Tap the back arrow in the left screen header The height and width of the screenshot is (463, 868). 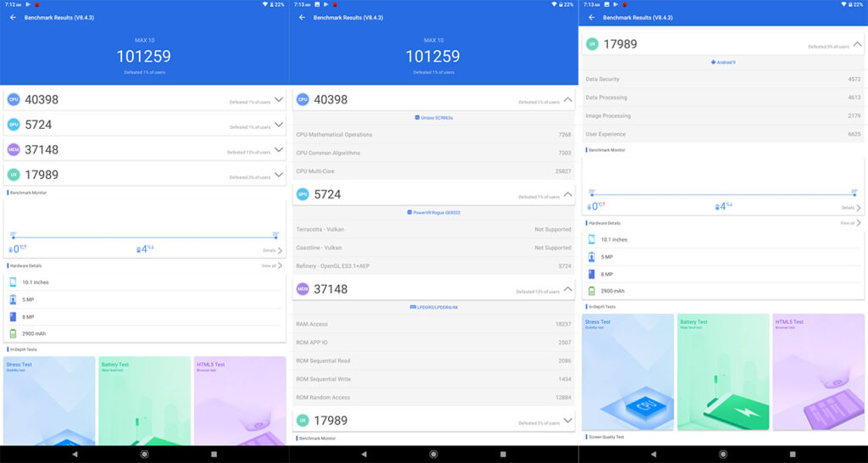tap(13, 18)
